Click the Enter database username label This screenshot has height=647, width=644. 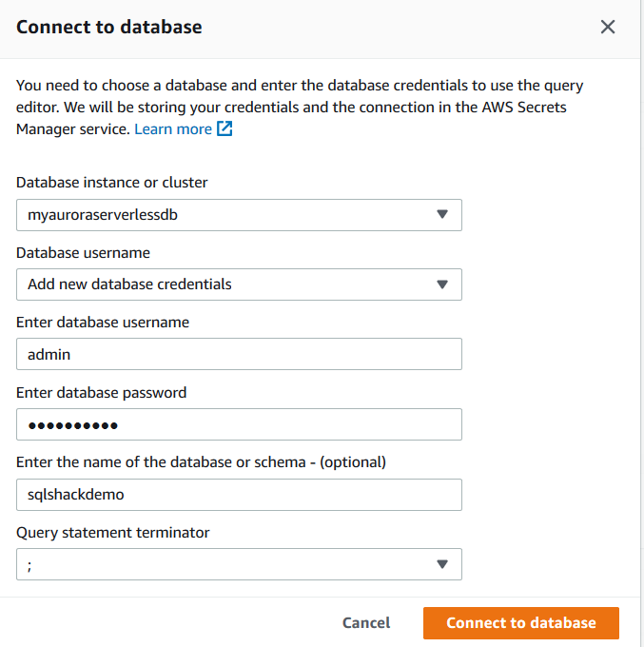[103, 323]
